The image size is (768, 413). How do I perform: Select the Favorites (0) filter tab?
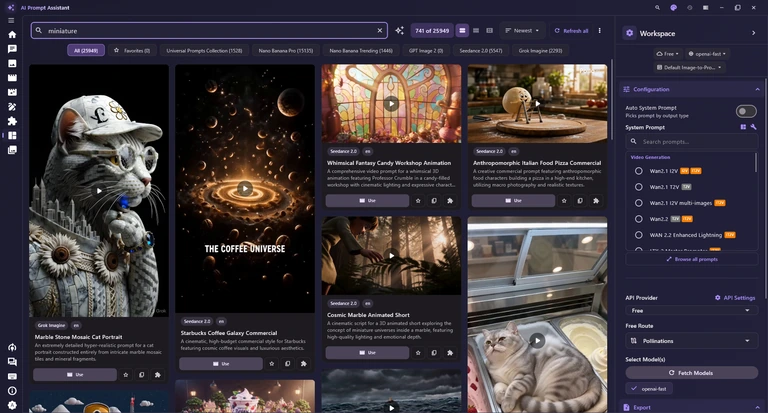tap(132, 50)
